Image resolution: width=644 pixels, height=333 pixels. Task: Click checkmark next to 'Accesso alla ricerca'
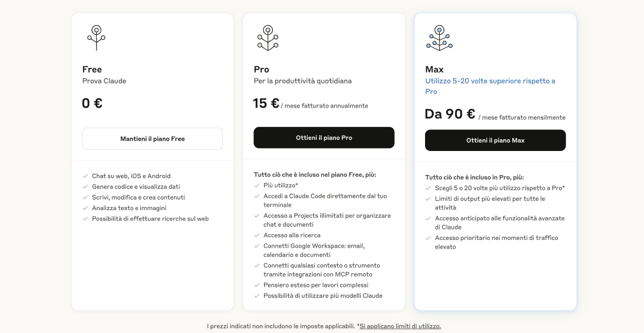pyautogui.click(x=257, y=235)
